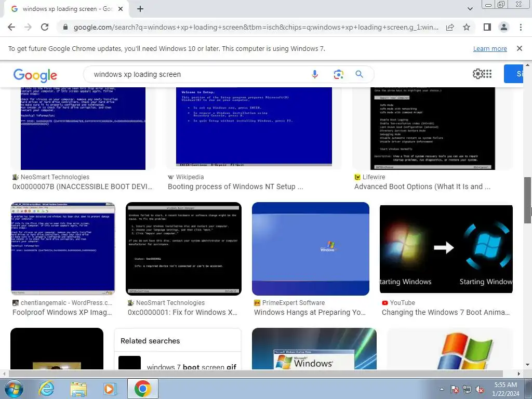Click Advanced Boot Options caption link

[422, 187]
